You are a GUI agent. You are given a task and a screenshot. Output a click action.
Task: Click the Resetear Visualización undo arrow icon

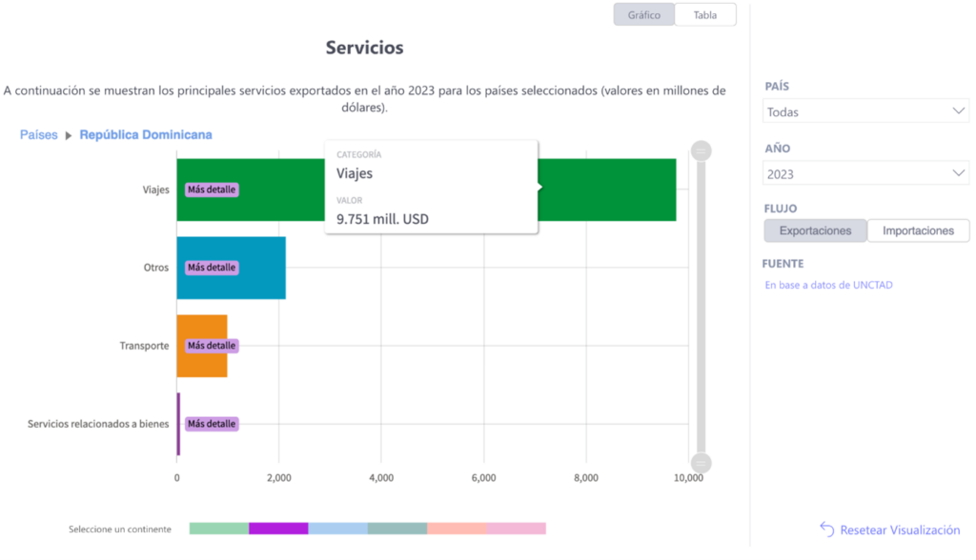(x=826, y=530)
